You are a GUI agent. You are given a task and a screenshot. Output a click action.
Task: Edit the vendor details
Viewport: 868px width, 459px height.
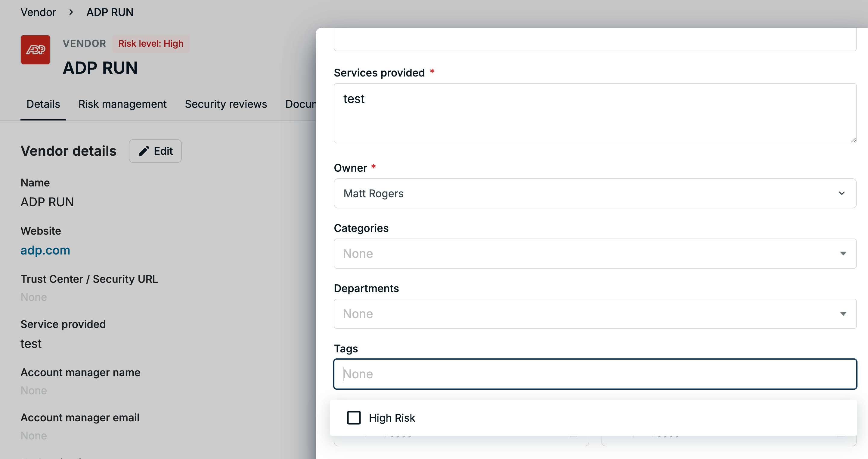click(x=155, y=151)
